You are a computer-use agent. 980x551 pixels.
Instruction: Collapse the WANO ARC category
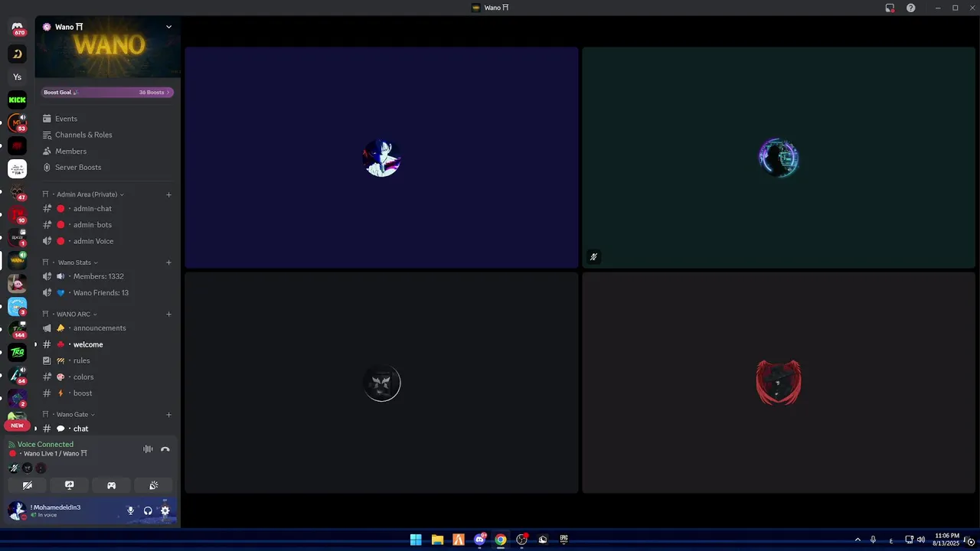coord(73,314)
